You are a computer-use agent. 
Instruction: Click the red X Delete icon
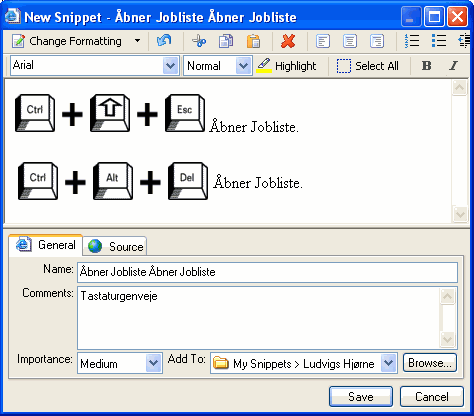click(x=288, y=41)
